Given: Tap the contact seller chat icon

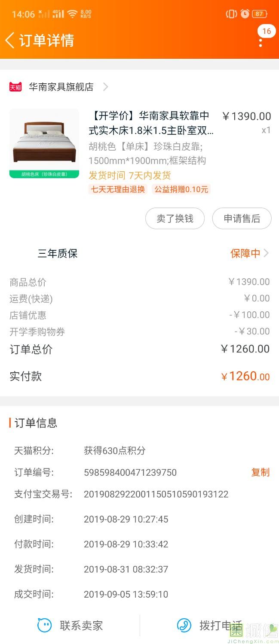Looking at the screenshot, I should click(x=44, y=625).
